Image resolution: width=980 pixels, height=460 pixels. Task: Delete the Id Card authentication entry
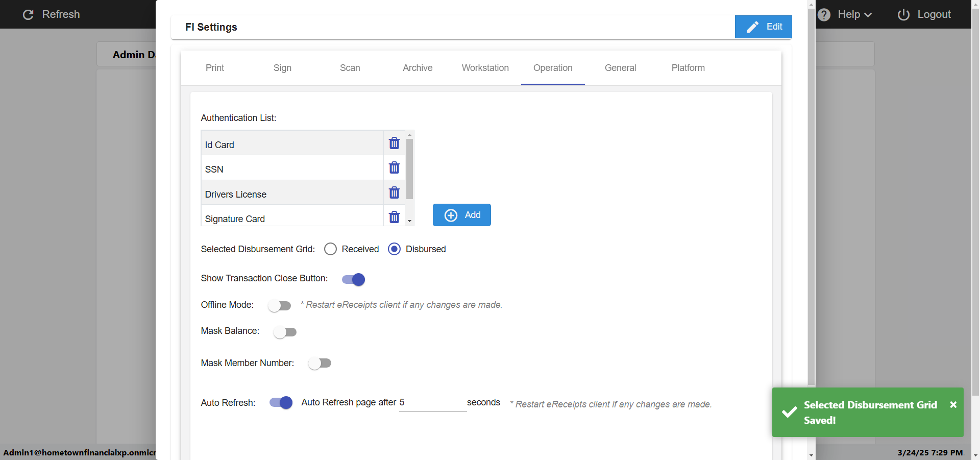click(x=394, y=143)
